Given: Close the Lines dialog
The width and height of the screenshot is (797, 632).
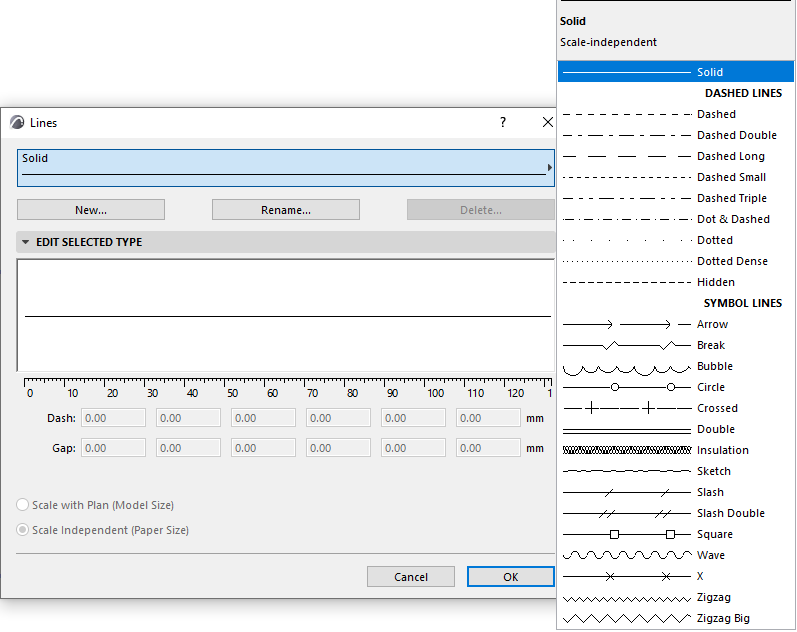Looking at the screenshot, I should pos(547,122).
